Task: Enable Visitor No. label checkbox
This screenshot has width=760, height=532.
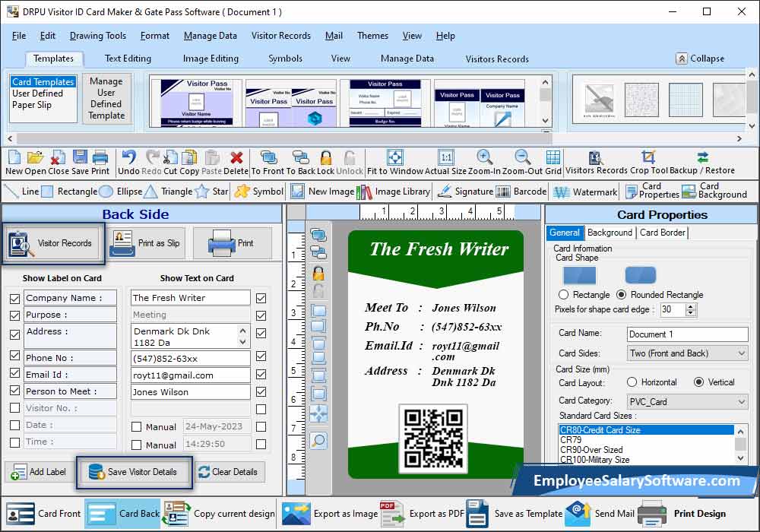Action: click(15, 408)
